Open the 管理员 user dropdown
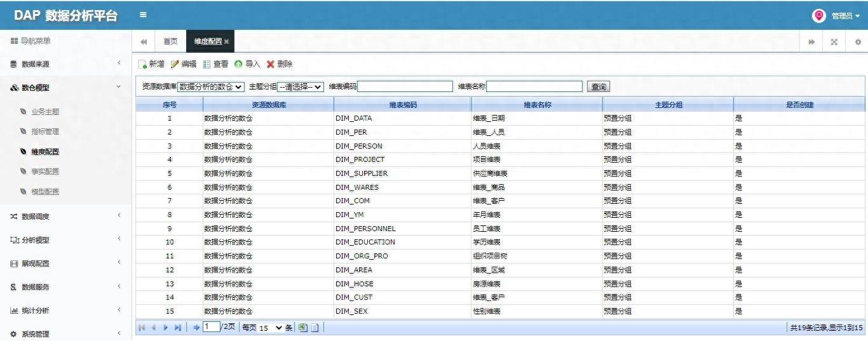Screen dimensions: 868x341 (845, 16)
